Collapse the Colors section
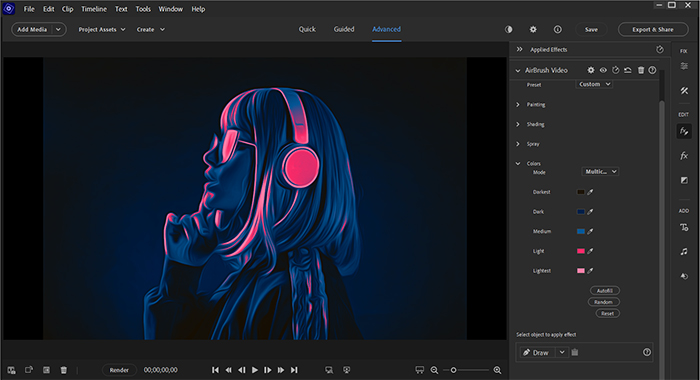Image resolution: width=700 pixels, height=380 pixels. (518, 163)
